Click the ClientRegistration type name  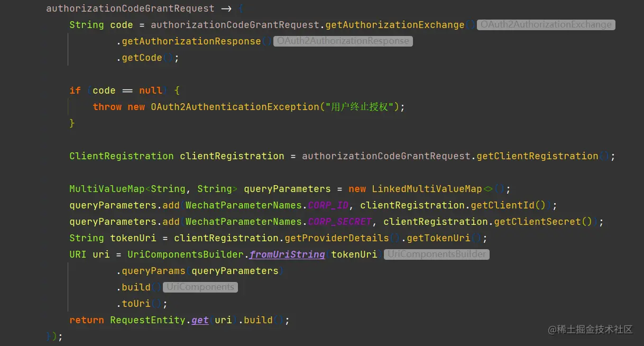(122, 156)
